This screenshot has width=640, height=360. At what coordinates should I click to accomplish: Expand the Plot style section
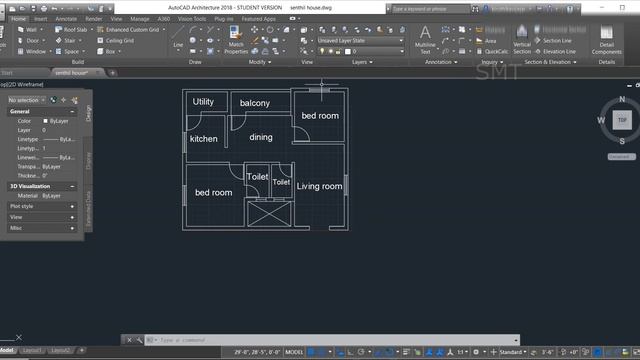point(72,207)
